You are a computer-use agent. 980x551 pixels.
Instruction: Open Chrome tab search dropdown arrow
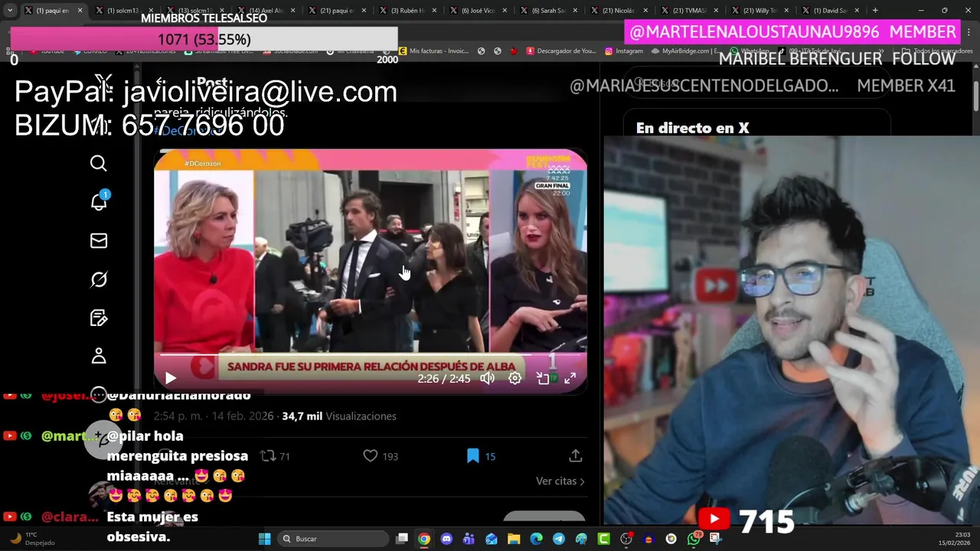pyautogui.click(x=10, y=11)
